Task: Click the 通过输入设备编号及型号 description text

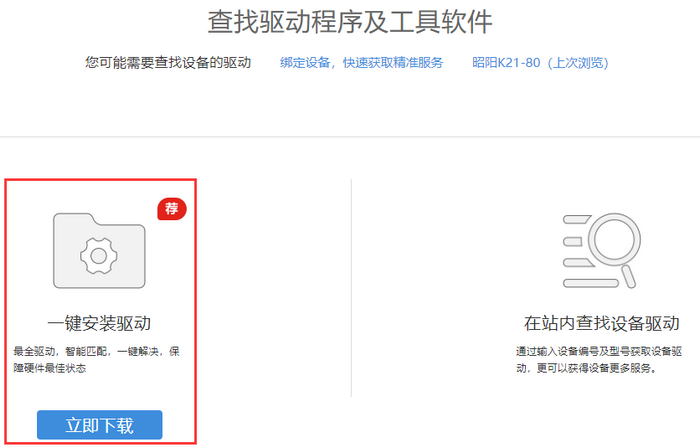Action: 599,360
